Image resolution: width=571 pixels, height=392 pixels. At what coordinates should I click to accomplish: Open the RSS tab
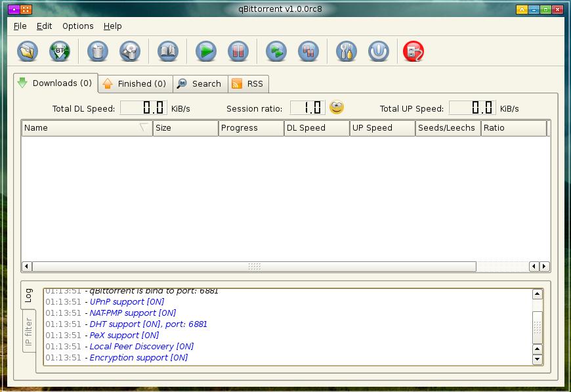(x=248, y=84)
